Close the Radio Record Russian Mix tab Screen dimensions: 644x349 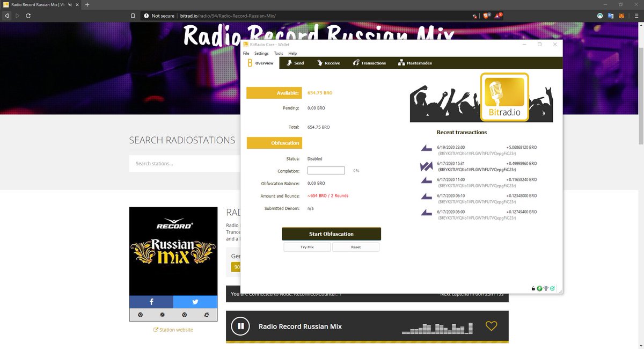(76, 5)
